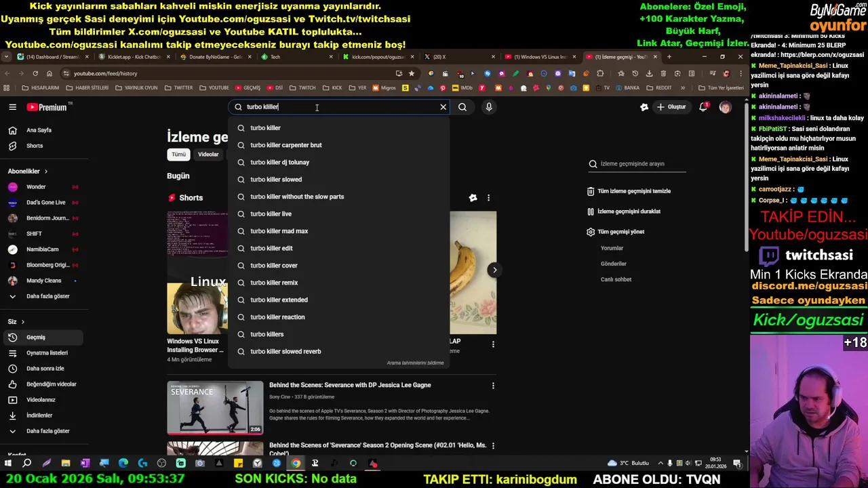This screenshot has height=488, width=868.
Task: Open Windows Start button on taskbar
Action: tap(8, 464)
